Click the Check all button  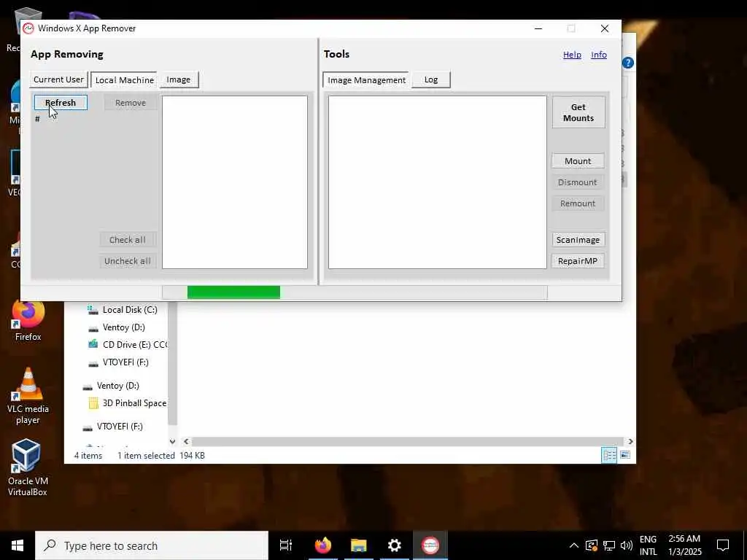pos(128,239)
